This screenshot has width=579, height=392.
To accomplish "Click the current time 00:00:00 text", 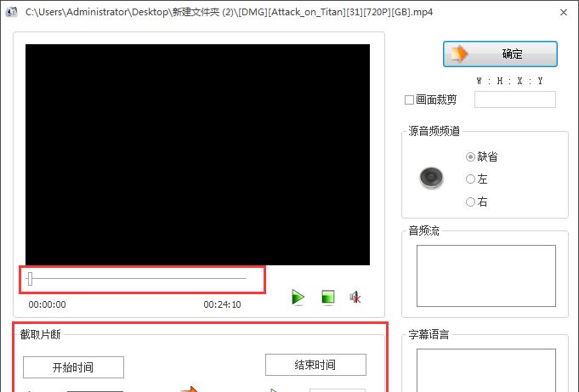I will [48, 304].
